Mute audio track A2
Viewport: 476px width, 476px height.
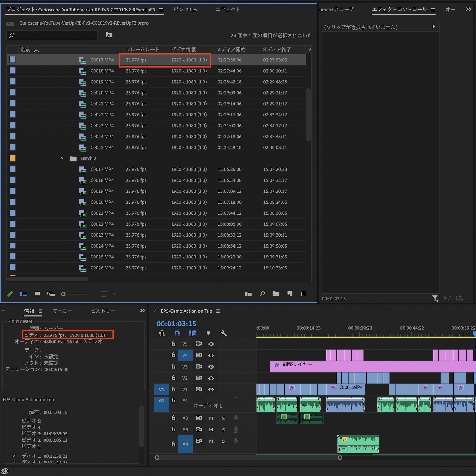(211, 418)
